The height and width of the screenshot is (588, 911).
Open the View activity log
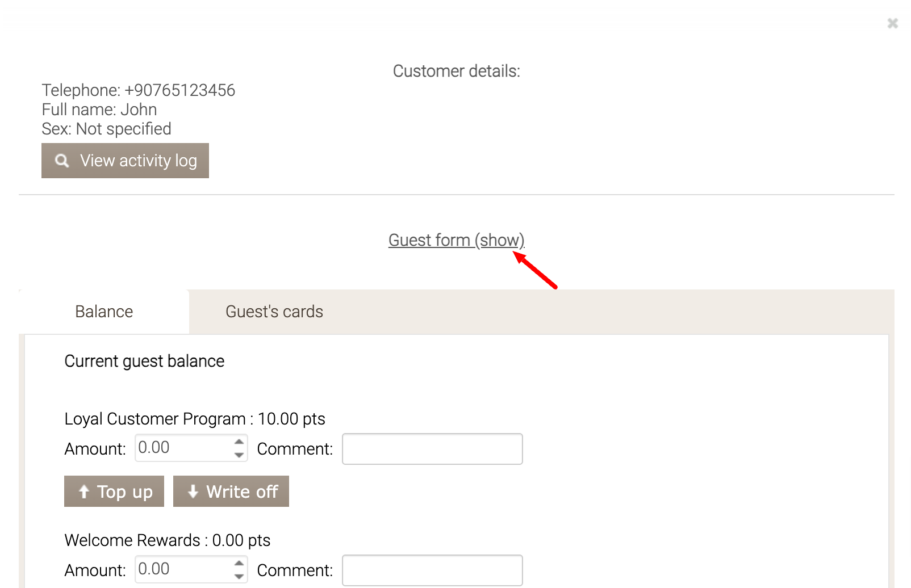pyautogui.click(x=125, y=161)
